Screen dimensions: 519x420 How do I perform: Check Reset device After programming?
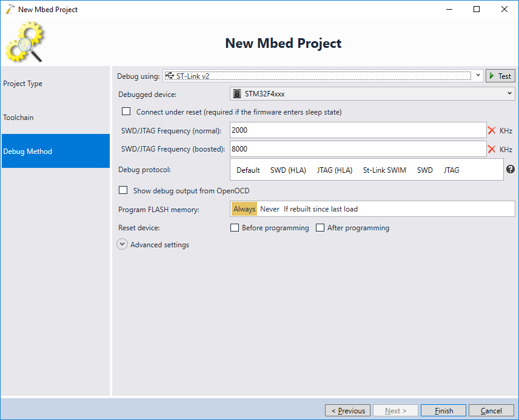[x=320, y=228]
